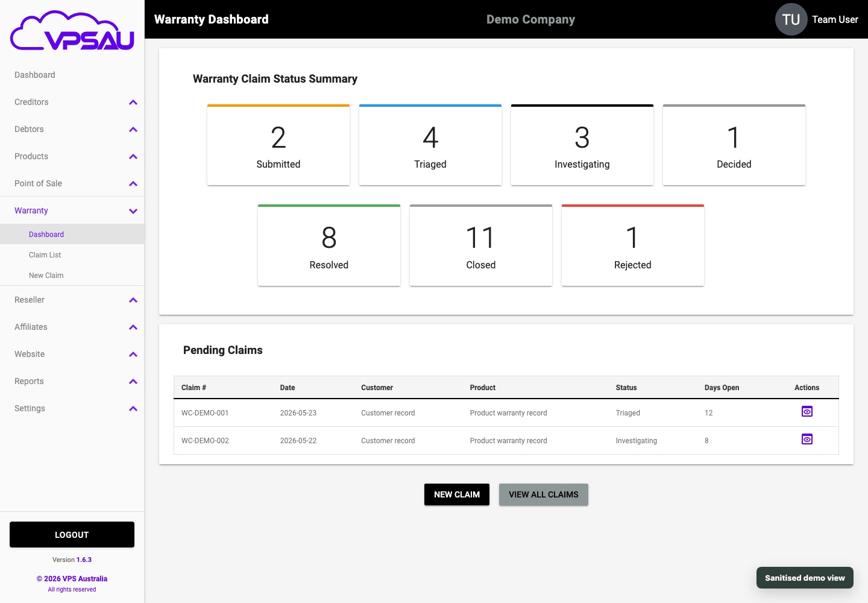The height and width of the screenshot is (603, 868).
Task: Open the Reseller menu label
Action: [30, 300]
